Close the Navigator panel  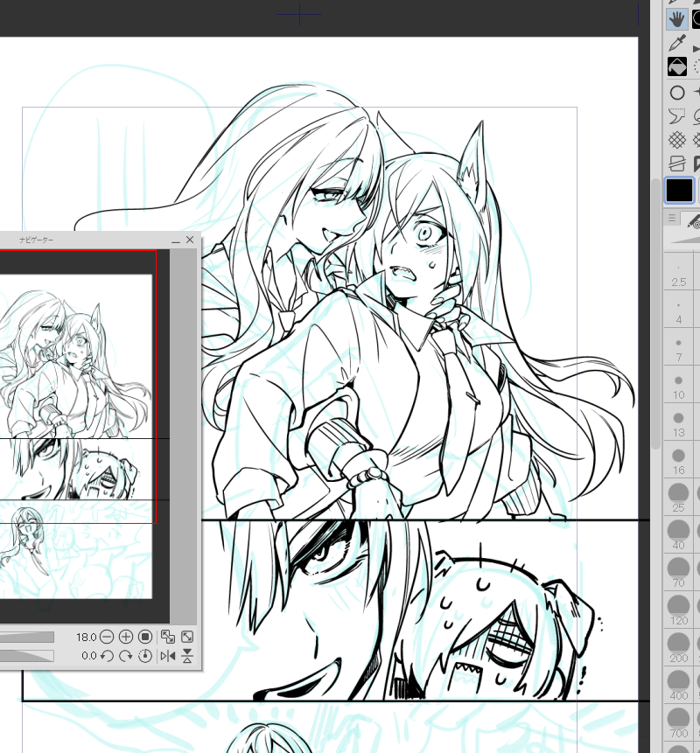tap(190, 240)
